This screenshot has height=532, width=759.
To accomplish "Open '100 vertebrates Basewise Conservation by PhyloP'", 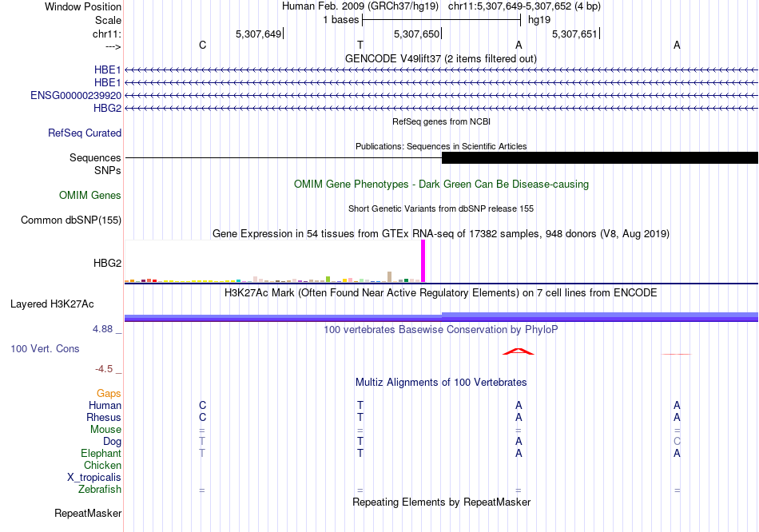I will (440, 330).
